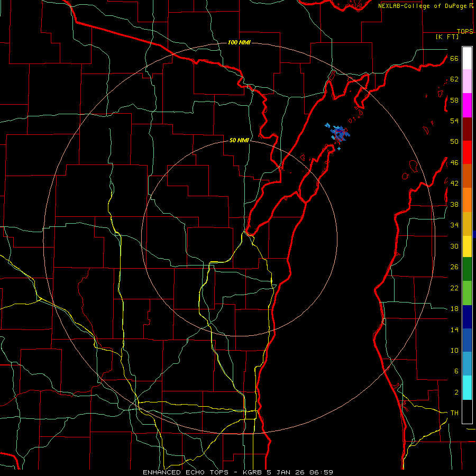The height and width of the screenshot is (476, 476).
Task: Click the light blue 14 kft swatch
Action: (467, 364)
